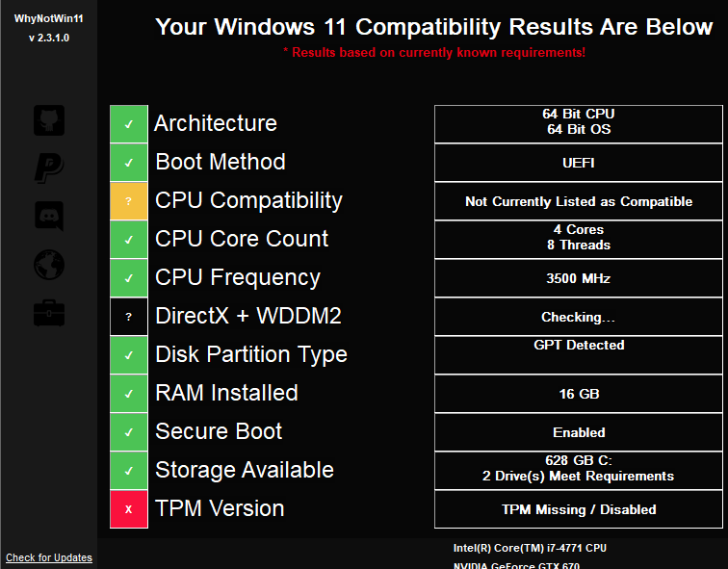This screenshot has height=569, width=728.
Task: Click the TPM Version label
Action: pyautogui.click(x=220, y=508)
